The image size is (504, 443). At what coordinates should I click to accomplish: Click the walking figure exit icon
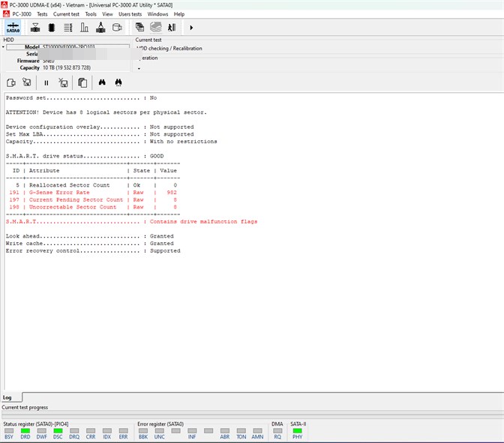(x=172, y=28)
